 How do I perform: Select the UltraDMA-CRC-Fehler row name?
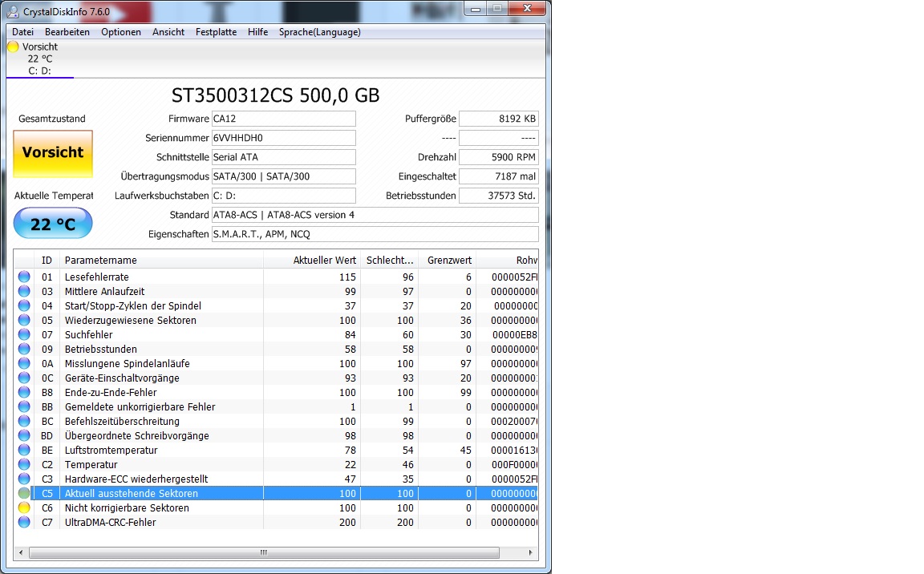point(110,522)
